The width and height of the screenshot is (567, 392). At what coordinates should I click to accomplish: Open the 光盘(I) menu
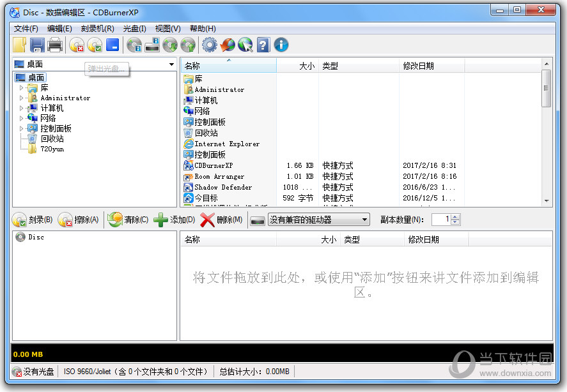click(x=134, y=29)
